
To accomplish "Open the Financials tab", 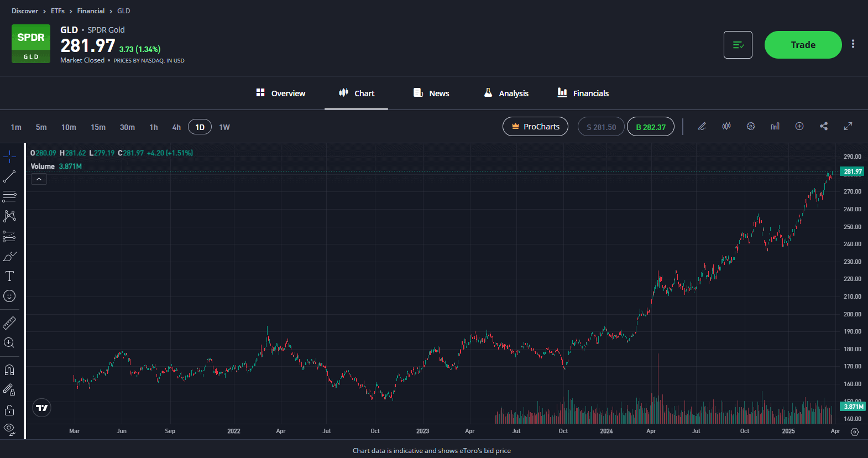I will [x=583, y=93].
